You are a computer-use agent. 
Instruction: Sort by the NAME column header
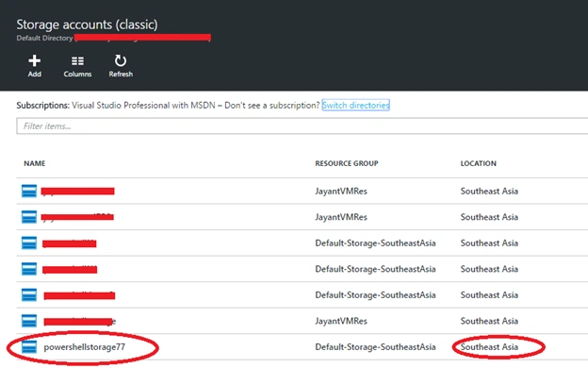coord(35,163)
